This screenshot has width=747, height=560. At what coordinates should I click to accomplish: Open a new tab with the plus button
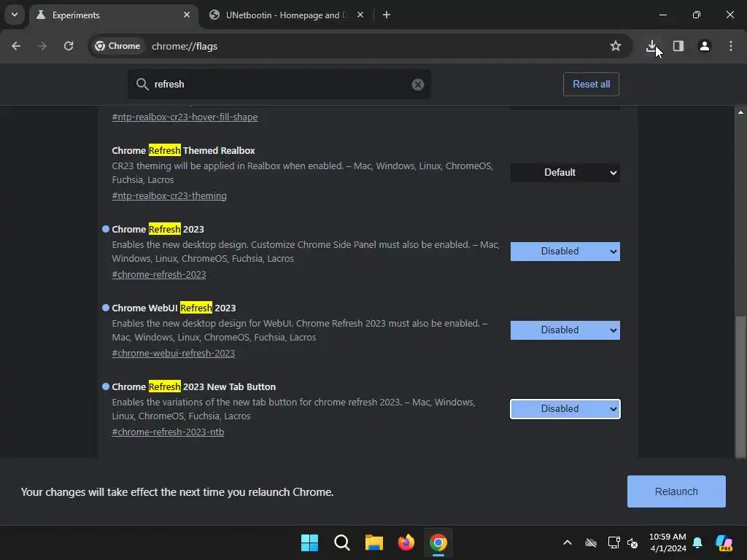(x=387, y=15)
